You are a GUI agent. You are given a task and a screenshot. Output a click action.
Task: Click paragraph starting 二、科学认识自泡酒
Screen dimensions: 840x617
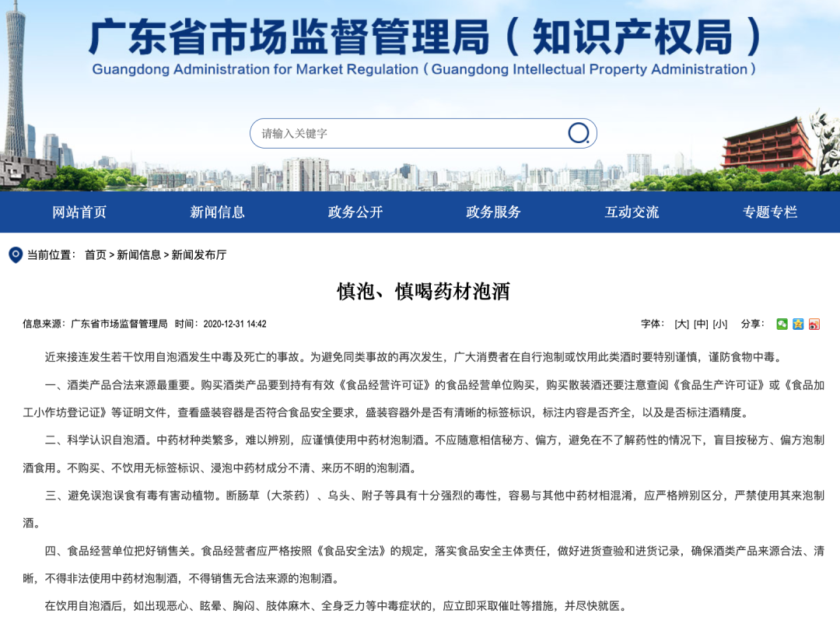click(x=423, y=454)
